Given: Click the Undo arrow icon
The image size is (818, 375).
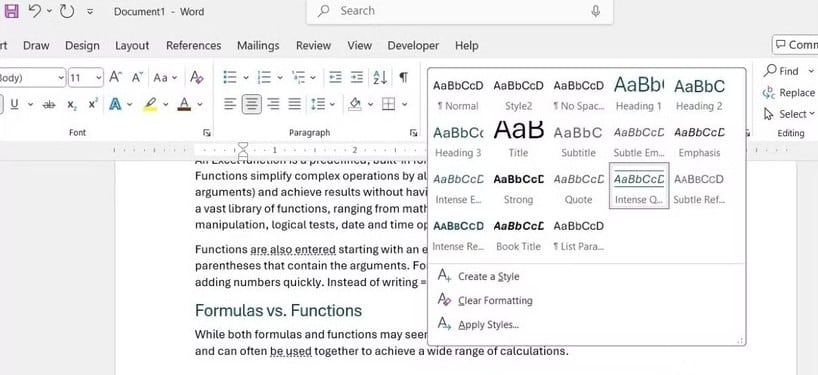Looking at the screenshot, I should [x=35, y=11].
